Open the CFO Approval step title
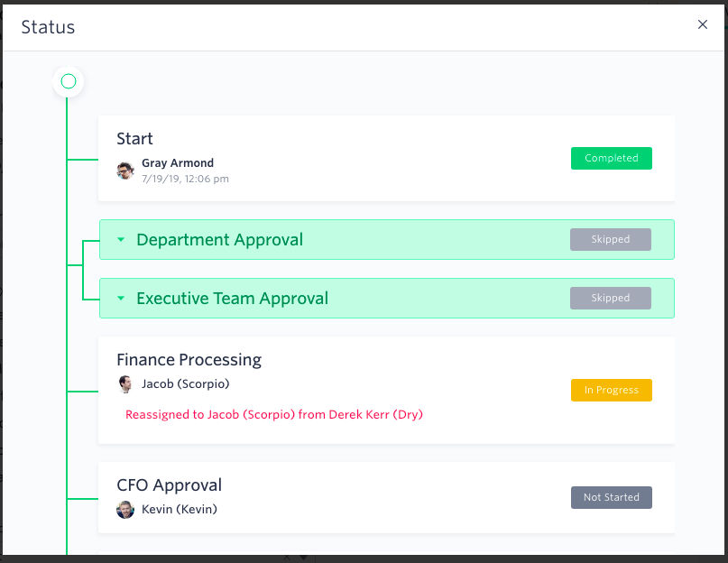 pyautogui.click(x=169, y=485)
